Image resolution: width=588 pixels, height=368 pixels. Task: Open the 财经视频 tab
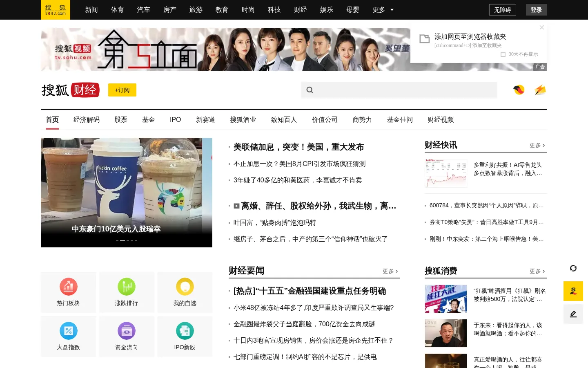tap(441, 120)
